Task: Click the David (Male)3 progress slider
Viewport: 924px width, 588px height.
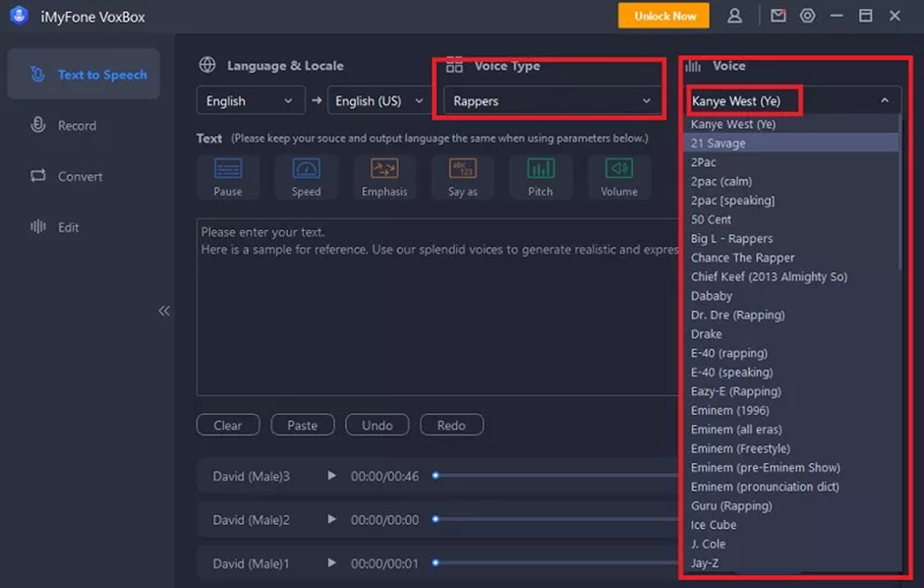Action: click(556, 476)
